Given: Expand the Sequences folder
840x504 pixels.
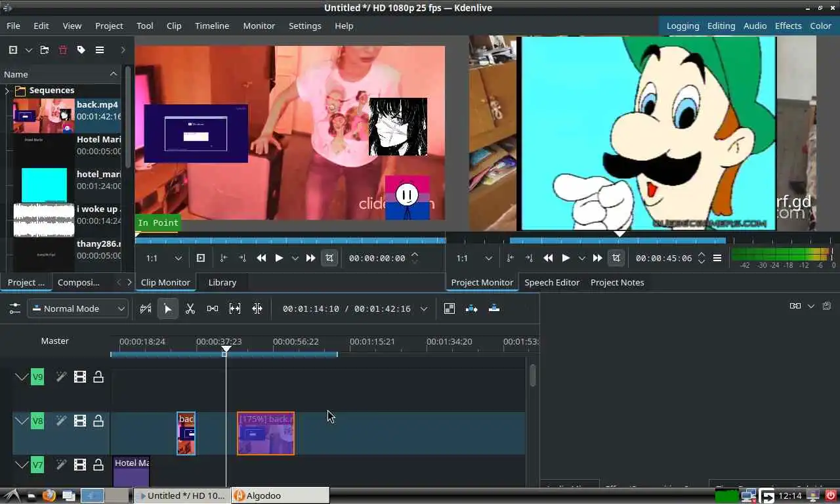Looking at the screenshot, I should click(x=7, y=91).
